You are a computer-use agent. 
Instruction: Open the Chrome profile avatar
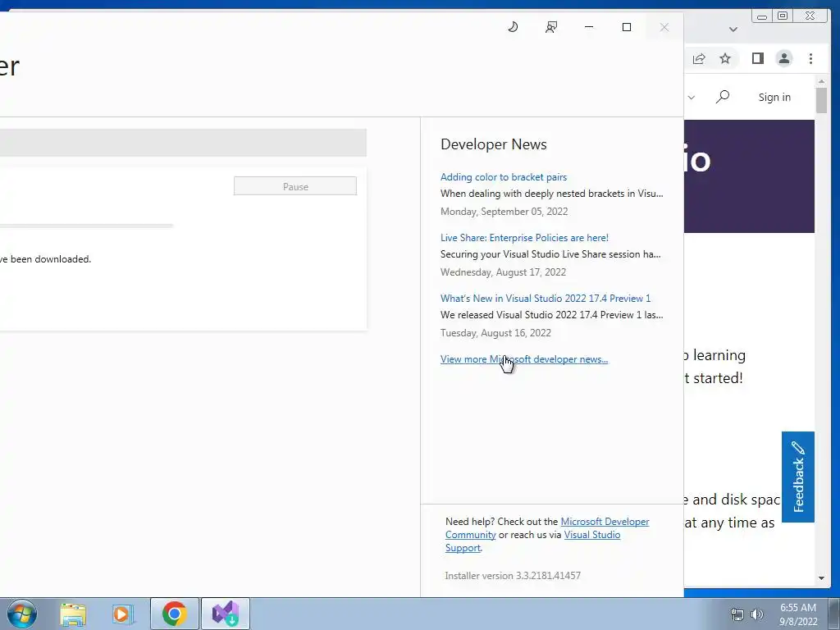(783, 58)
